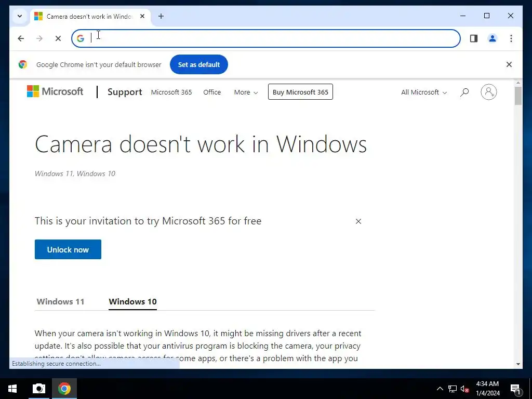Go back with the browser back arrow
Image resolution: width=532 pixels, height=399 pixels.
click(21, 38)
